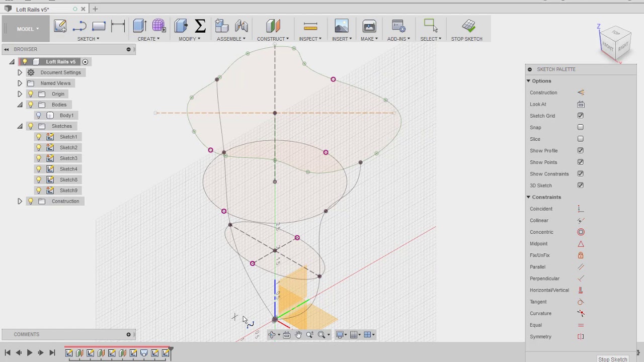Viewport: 644px width, 362px height.
Task: Jump to the timeline end
Action: (52, 353)
